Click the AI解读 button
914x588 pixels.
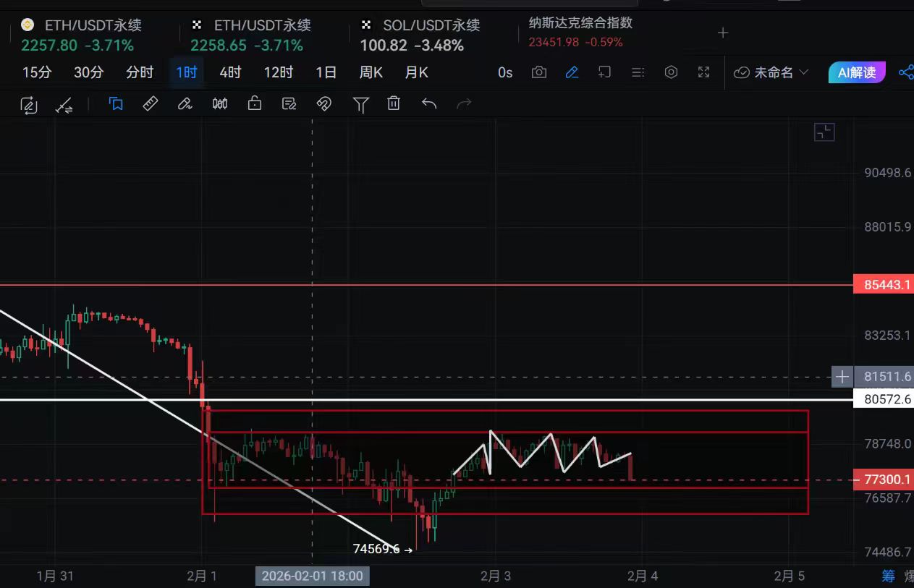857,72
